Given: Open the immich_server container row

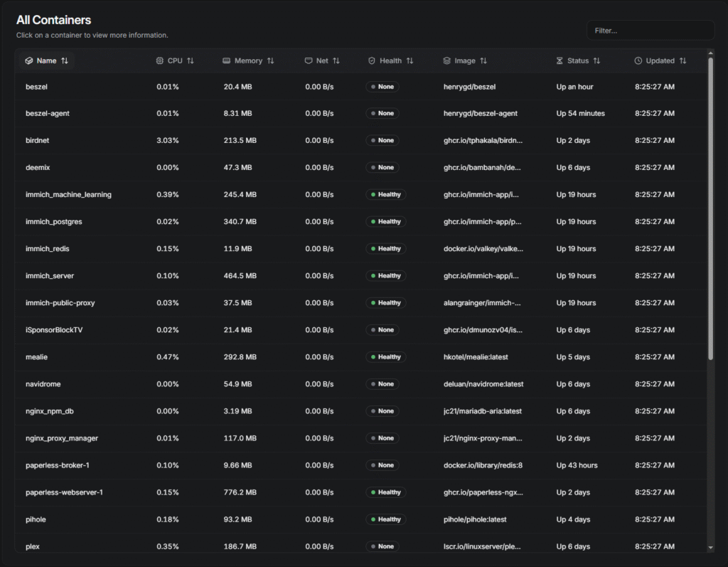Looking at the screenshot, I should pyautogui.click(x=50, y=276).
